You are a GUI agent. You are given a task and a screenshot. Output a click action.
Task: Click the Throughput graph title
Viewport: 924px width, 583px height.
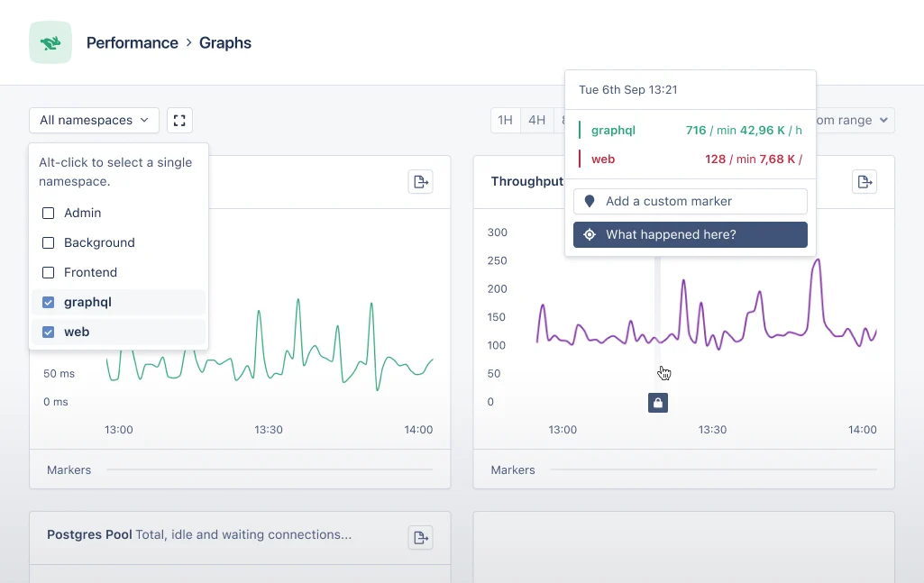526,181
